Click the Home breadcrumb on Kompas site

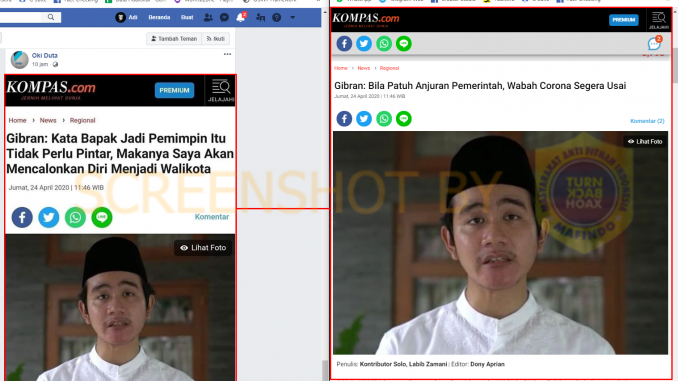341,68
